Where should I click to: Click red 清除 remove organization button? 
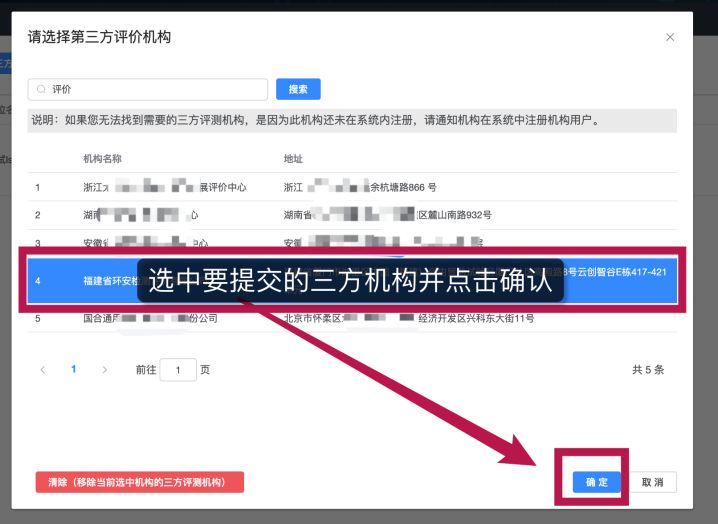coord(139,482)
